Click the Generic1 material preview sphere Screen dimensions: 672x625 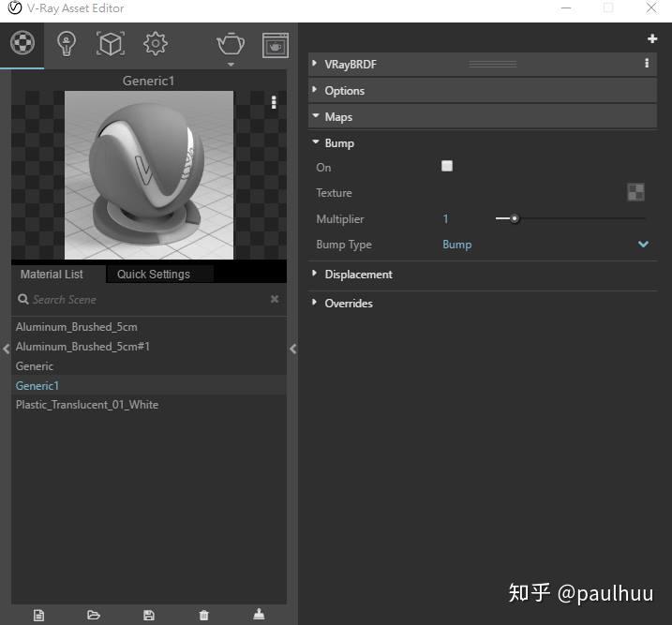tap(149, 175)
